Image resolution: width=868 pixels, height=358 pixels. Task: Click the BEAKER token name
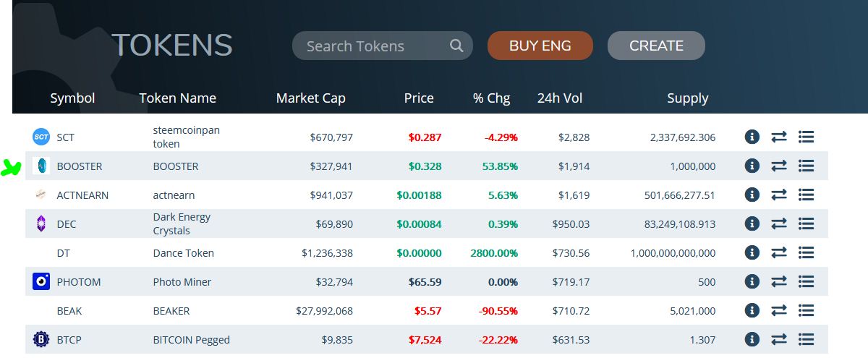coord(171,311)
